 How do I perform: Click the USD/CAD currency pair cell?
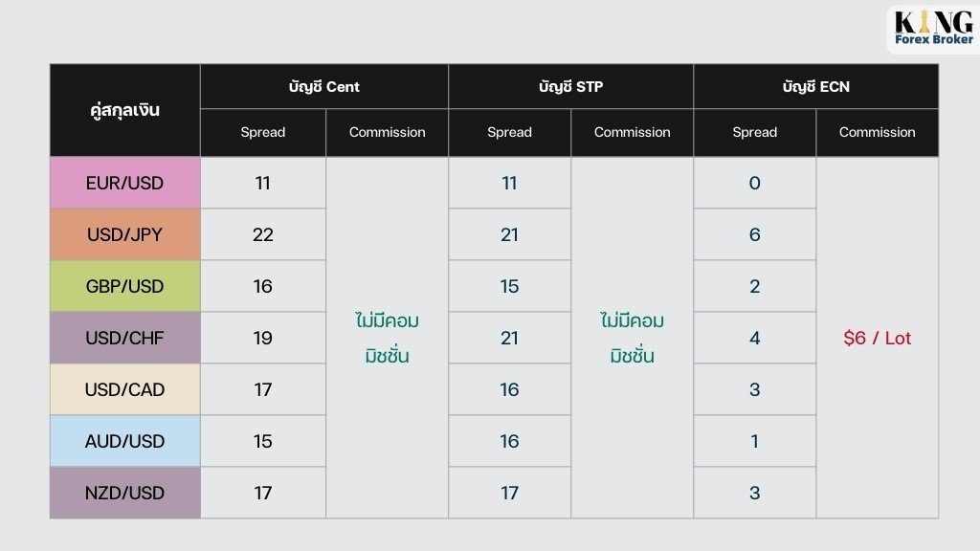coord(125,389)
